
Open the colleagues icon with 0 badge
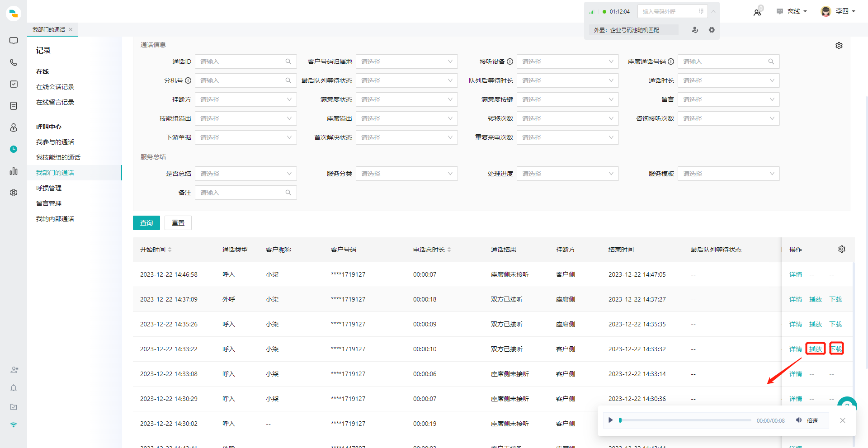(x=758, y=12)
